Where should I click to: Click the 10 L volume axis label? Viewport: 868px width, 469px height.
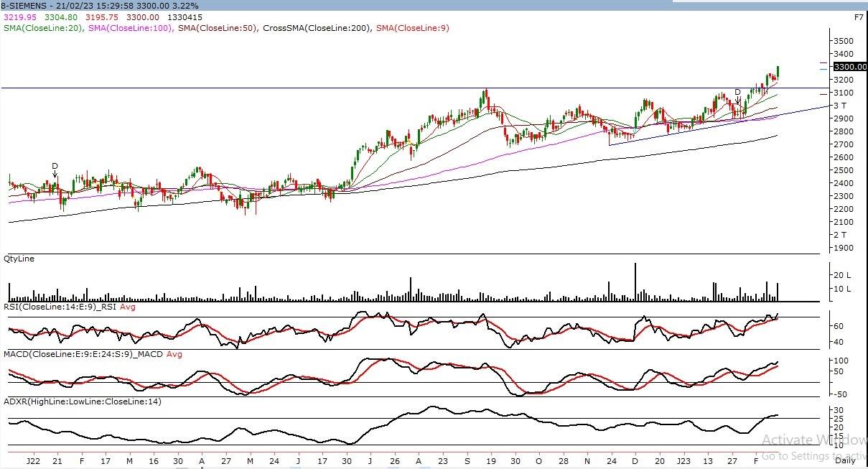[841, 289]
